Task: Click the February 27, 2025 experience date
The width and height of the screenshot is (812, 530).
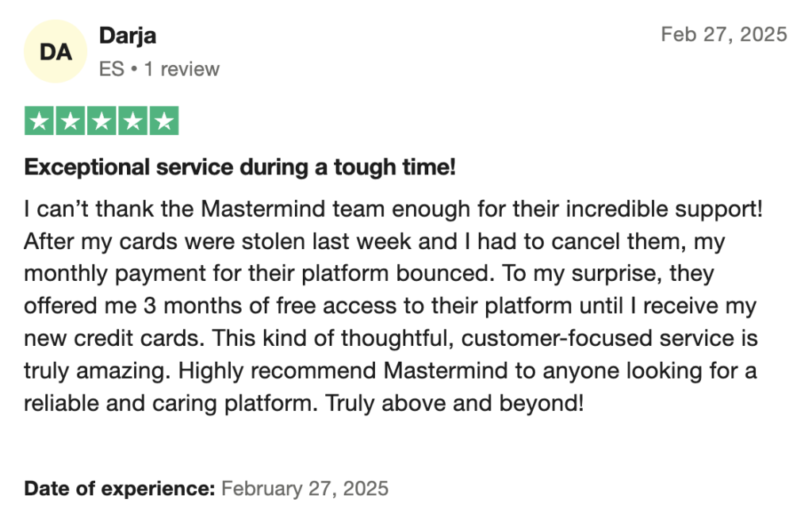Action: coord(305,488)
